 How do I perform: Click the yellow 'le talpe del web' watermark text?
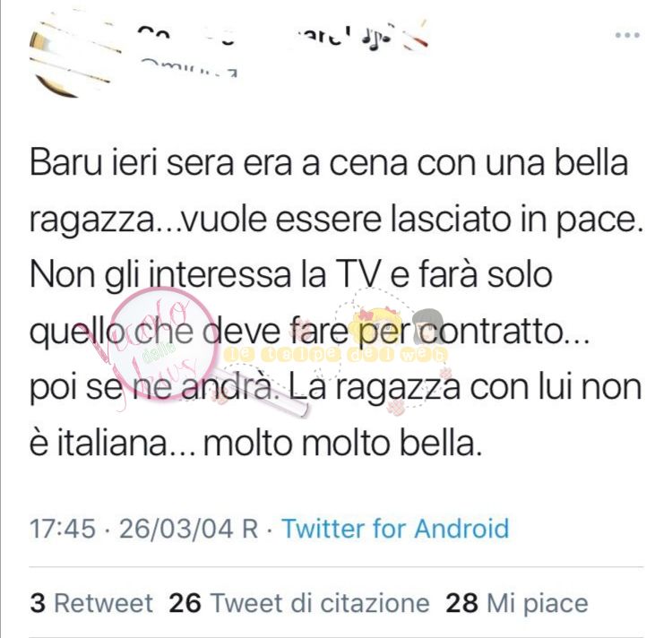[336, 354]
